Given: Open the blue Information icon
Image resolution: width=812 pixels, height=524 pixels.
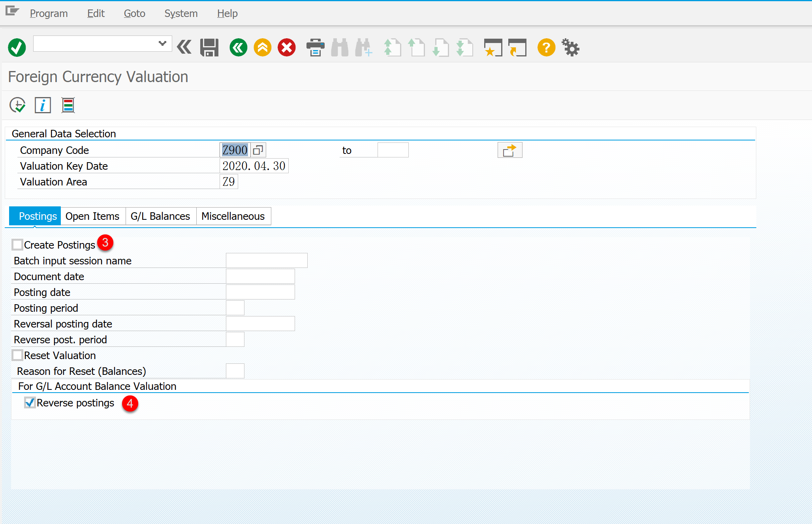Looking at the screenshot, I should (x=43, y=105).
